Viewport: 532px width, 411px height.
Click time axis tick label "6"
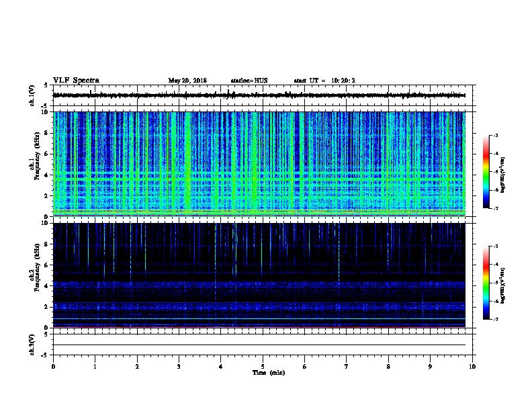305,367
